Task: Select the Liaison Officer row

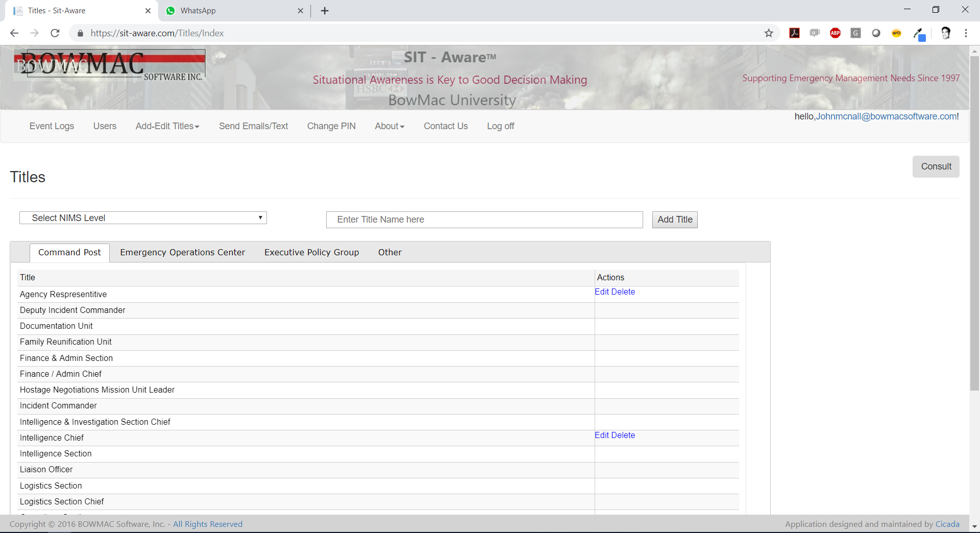Action: pos(378,470)
